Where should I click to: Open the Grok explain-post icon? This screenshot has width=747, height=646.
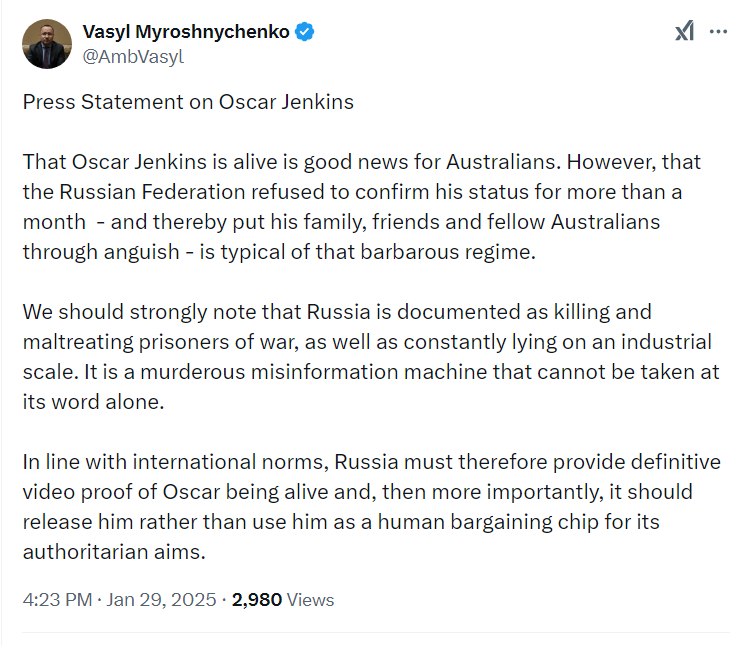tap(684, 31)
